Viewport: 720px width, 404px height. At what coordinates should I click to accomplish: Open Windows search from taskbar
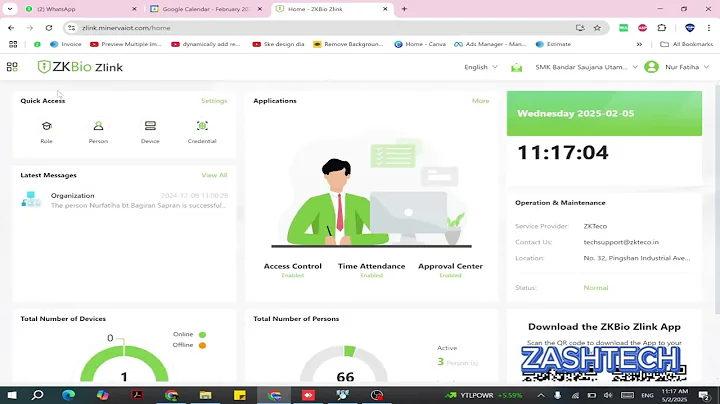click(x=38, y=395)
